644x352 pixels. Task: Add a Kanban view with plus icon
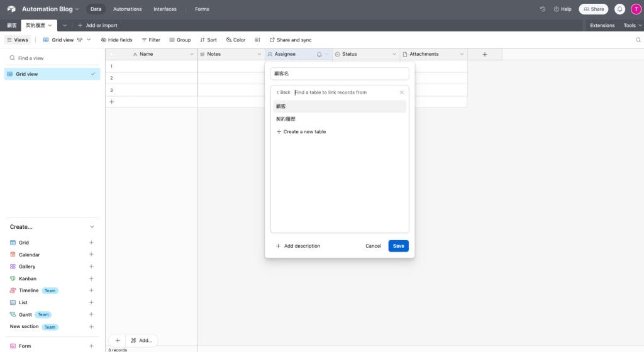coord(91,278)
